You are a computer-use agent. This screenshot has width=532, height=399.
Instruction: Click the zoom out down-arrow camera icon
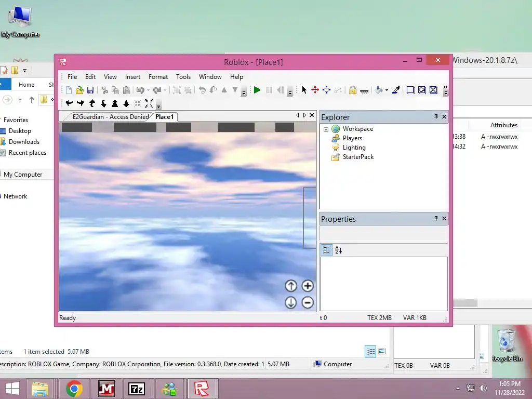126,103
